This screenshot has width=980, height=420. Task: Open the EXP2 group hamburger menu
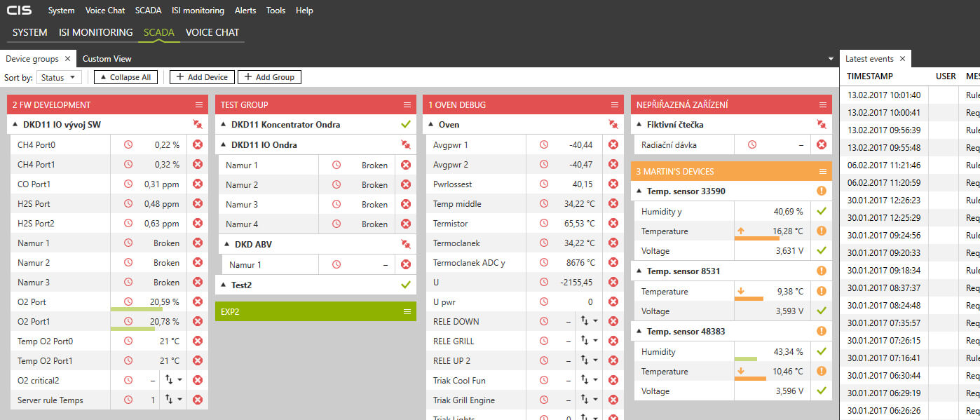point(407,311)
